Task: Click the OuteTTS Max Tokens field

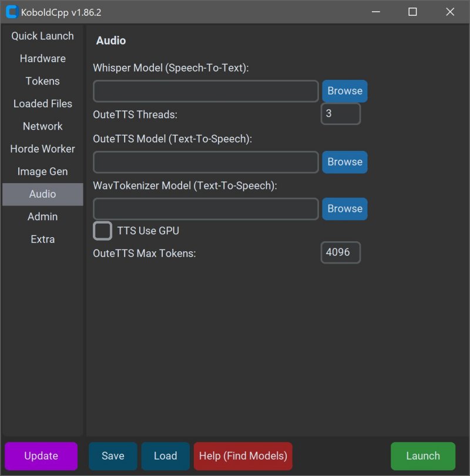Action: point(340,252)
